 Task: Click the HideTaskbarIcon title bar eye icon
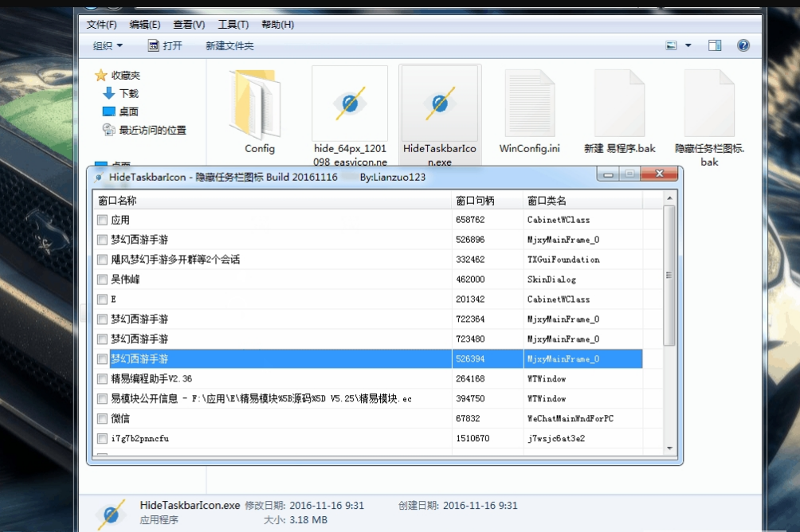(x=99, y=178)
